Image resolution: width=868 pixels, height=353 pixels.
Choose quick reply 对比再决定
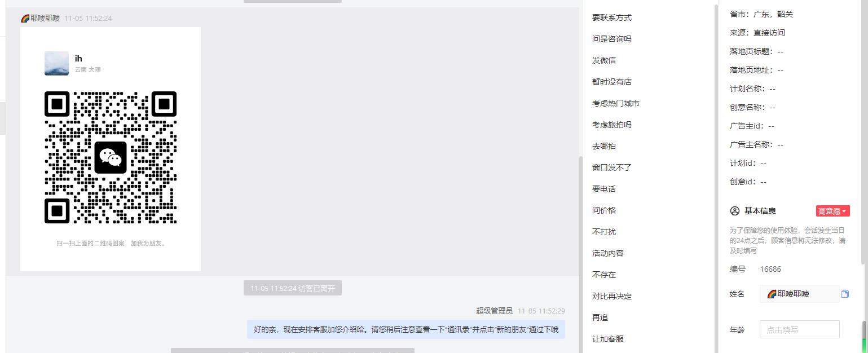[x=612, y=296]
